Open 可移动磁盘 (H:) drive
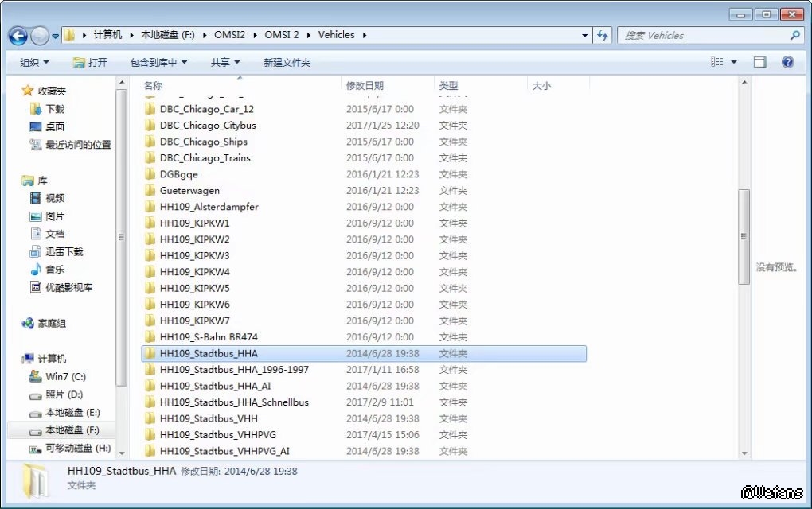Screen dimensions: 812x509 tap(78, 448)
